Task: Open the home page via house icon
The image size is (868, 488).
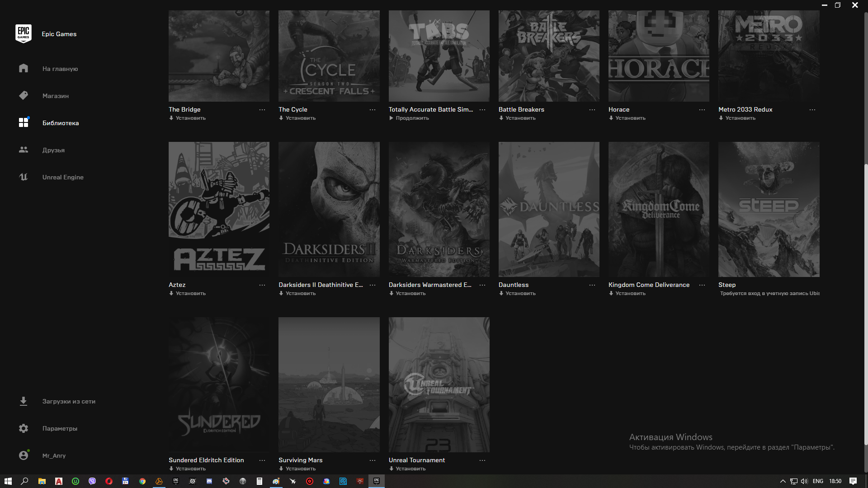Action: coord(24,68)
